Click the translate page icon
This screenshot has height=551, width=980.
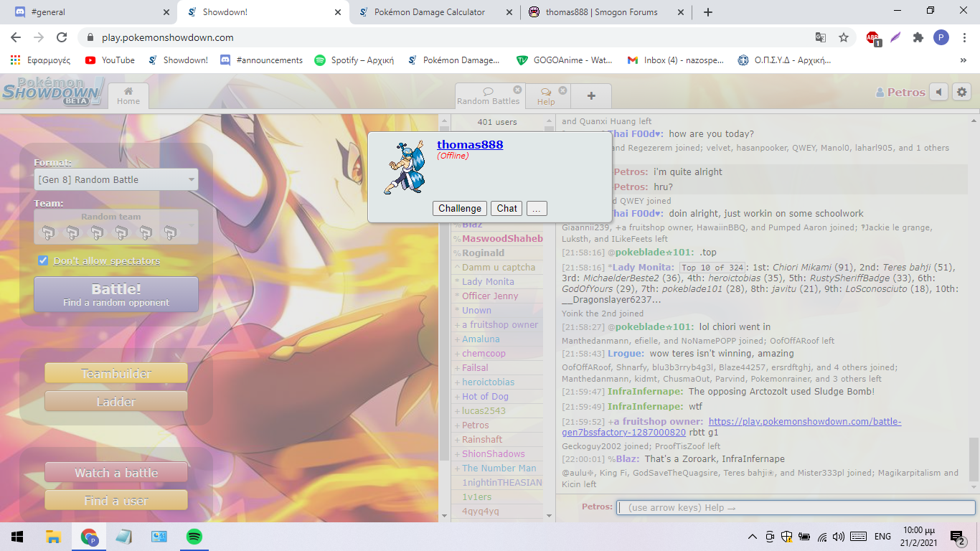(821, 37)
